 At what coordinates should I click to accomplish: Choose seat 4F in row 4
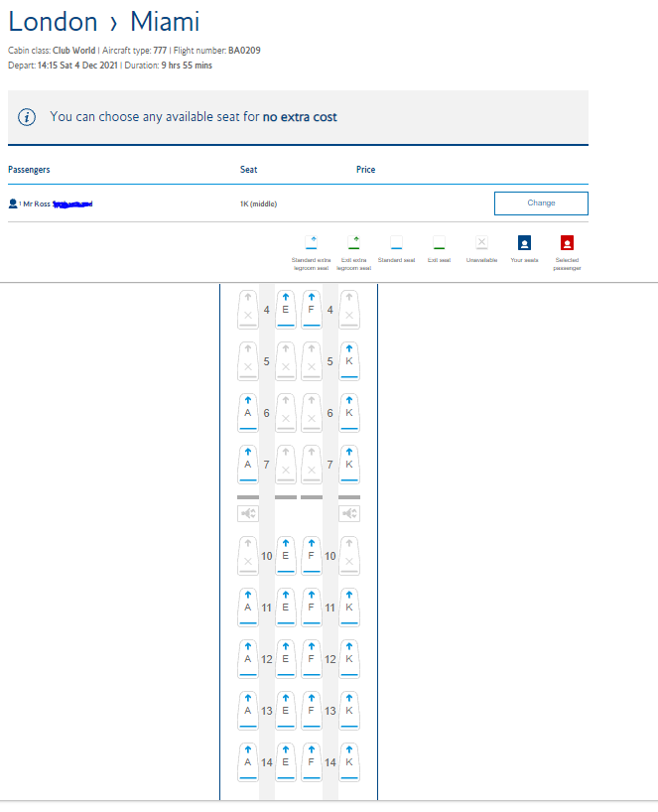312,309
